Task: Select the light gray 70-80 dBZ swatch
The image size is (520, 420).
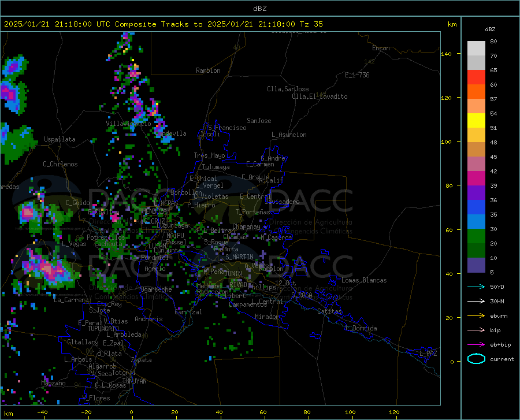Action: [476, 49]
